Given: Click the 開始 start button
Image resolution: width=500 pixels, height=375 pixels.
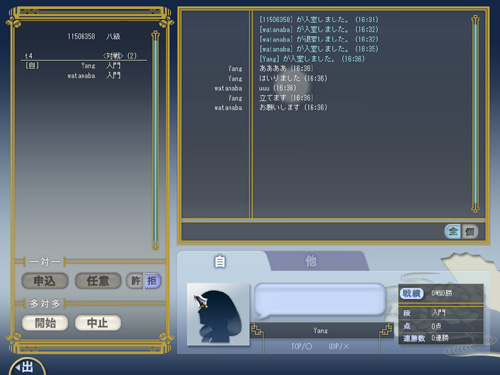Looking at the screenshot, I should 45,323.
